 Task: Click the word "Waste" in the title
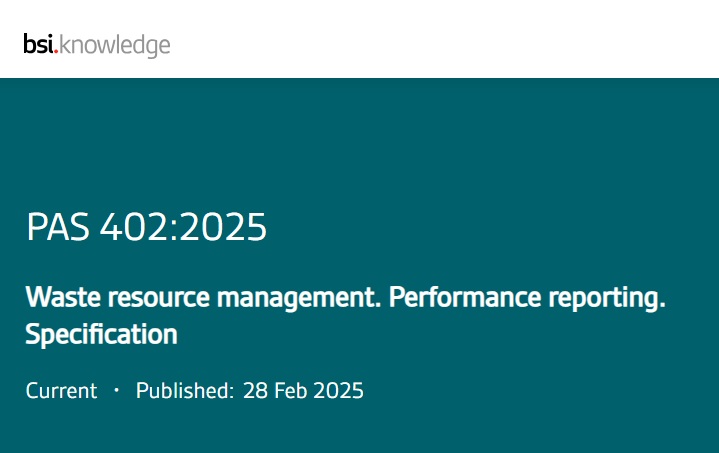click(x=63, y=297)
